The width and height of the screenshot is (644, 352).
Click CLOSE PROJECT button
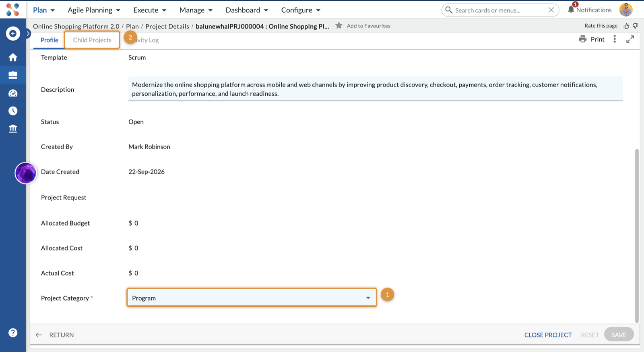click(548, 335)
